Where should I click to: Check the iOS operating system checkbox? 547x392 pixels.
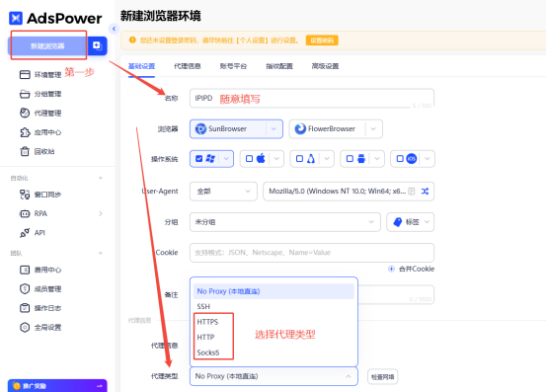(400, 159)
